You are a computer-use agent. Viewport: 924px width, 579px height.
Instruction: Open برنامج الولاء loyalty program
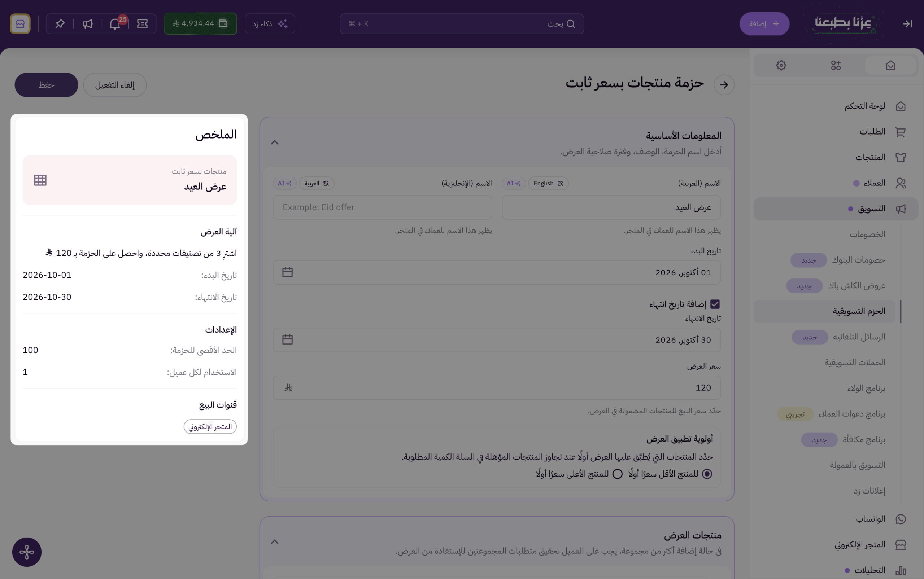click(866, 388)
